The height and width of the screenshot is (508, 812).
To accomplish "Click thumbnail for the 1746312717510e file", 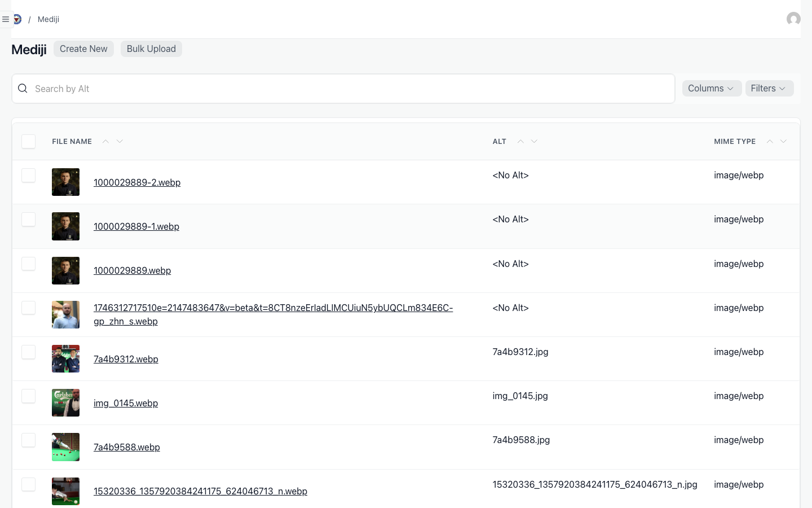I will 65,315.
